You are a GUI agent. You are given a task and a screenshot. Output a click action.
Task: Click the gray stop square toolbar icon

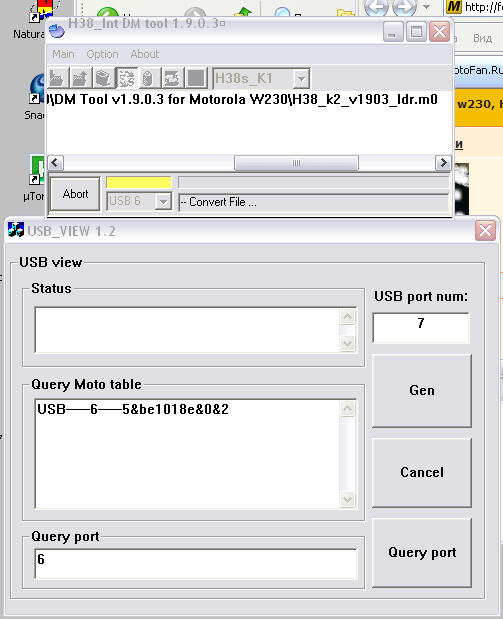coord(195,78)
